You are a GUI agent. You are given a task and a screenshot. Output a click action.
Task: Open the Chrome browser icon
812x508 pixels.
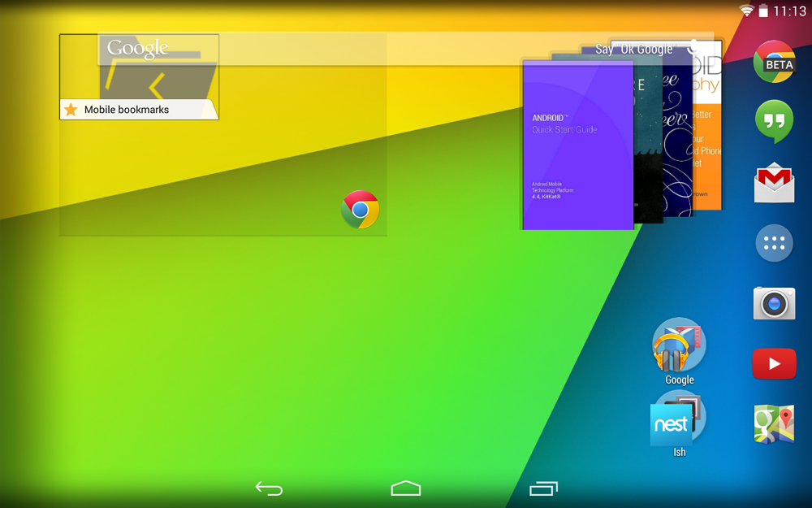click(x=361, y=210)
